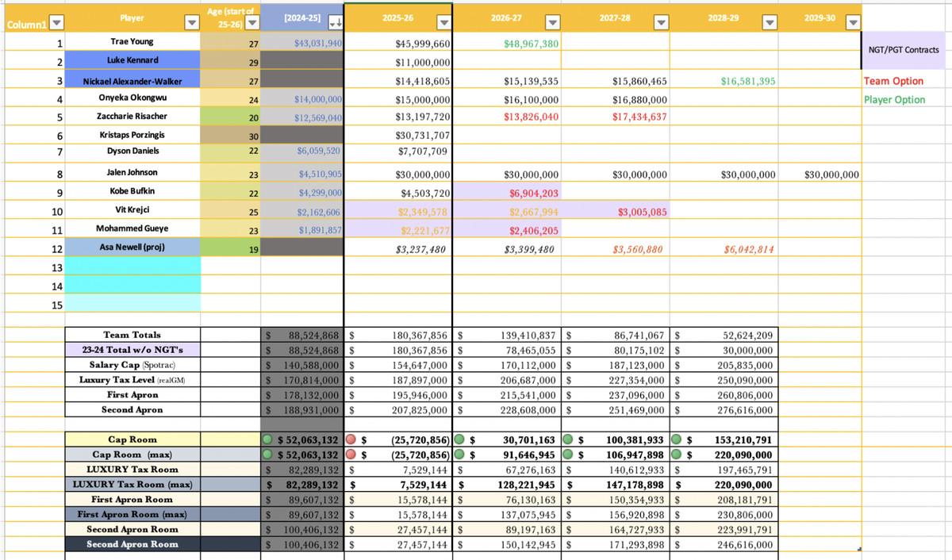Click green circle icon in Cap Room 2028-29

coord(676,439)
